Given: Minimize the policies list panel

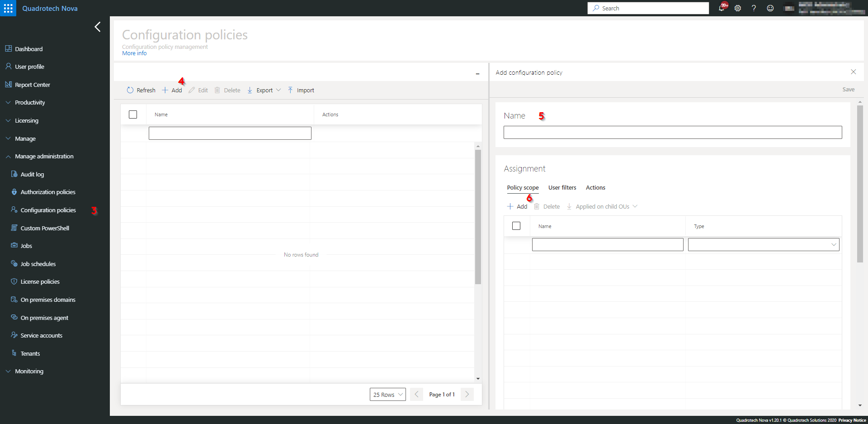Looking at the screenshot, I should 477,73.
